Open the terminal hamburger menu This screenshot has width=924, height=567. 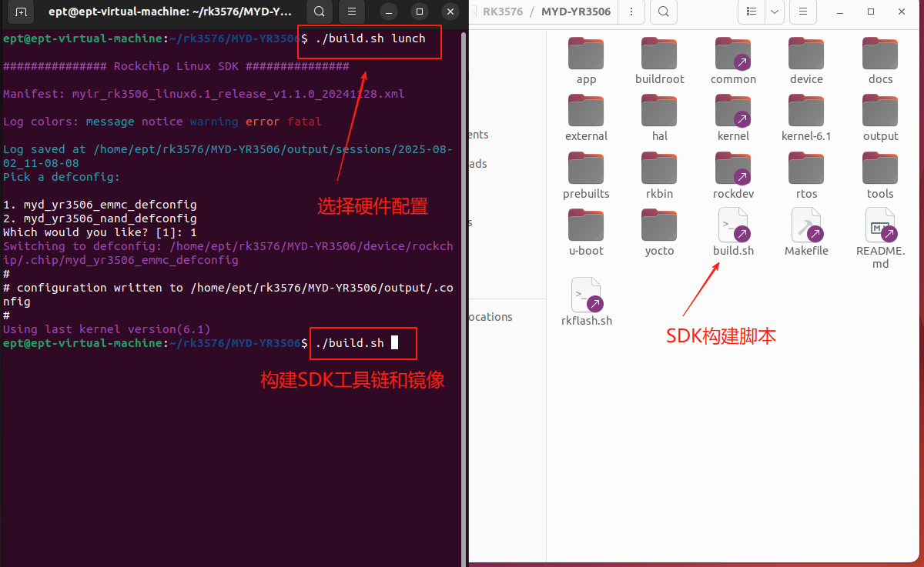[x=351, y=12]
